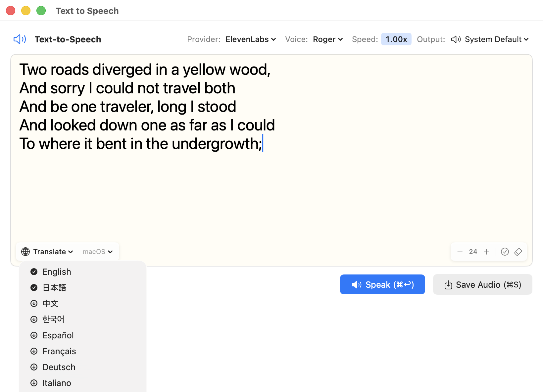Choose Japanese from the language menu
Image resolution: width=543 pixels, height=392 pixels.
(54, 288)
